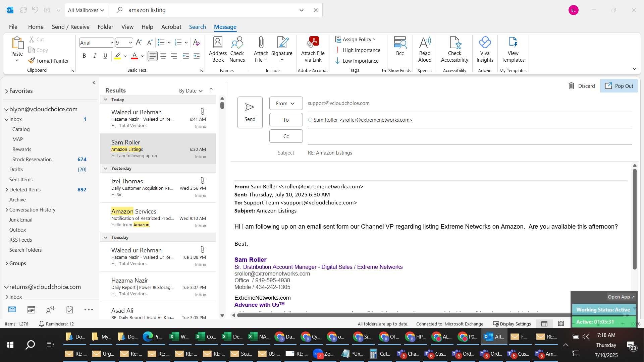Click the Grow Font icon
Viewport: 644px width, 362px height.
pos(139,43)
